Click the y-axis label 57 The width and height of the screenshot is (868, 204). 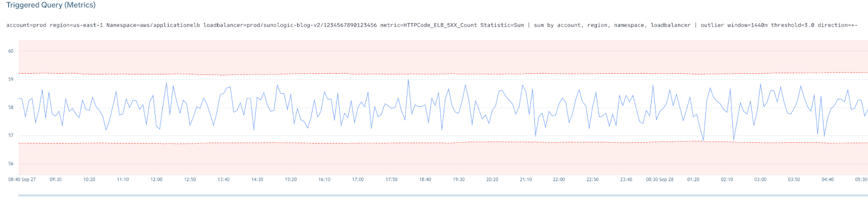11,136
